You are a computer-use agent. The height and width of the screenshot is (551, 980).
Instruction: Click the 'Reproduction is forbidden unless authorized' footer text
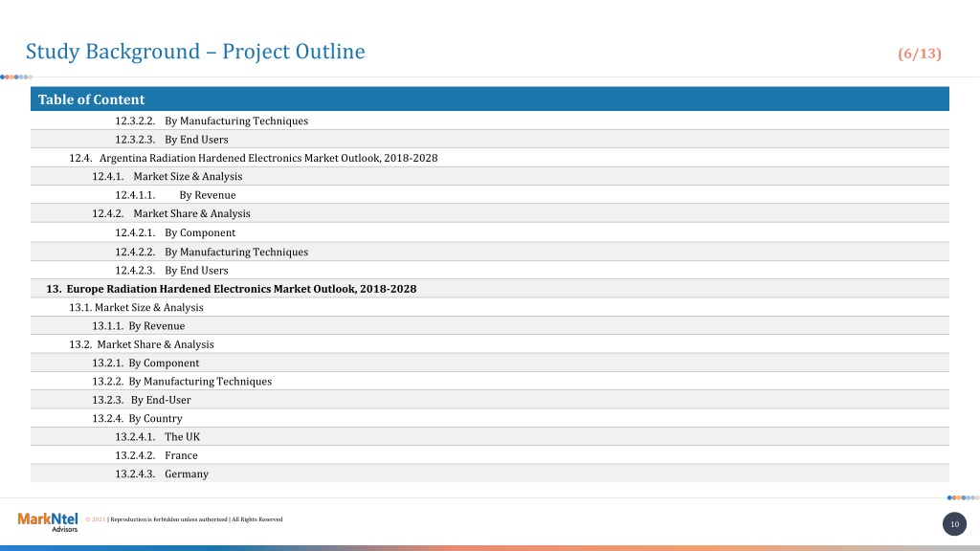coord(168,519)
